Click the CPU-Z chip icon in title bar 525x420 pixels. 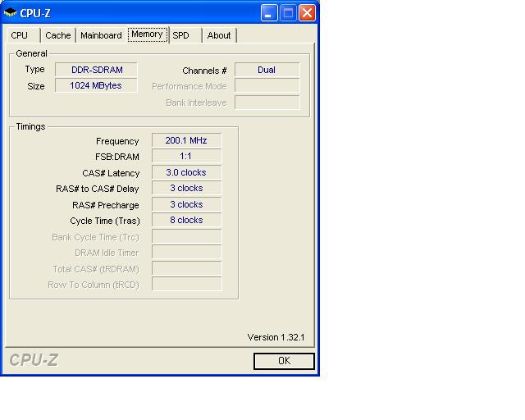point(10,13)
